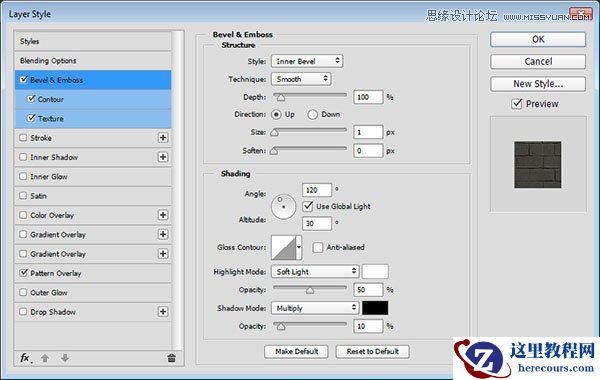This screenshot has width=600, height=380.
Task: Select the Up direction radio button
Action: tap(276, 114)
